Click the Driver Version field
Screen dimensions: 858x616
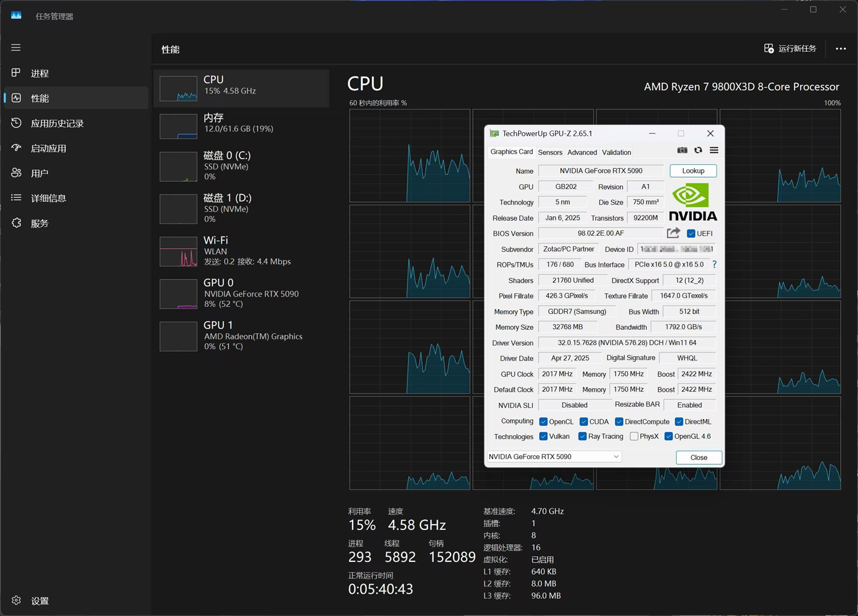pos(627,343)
